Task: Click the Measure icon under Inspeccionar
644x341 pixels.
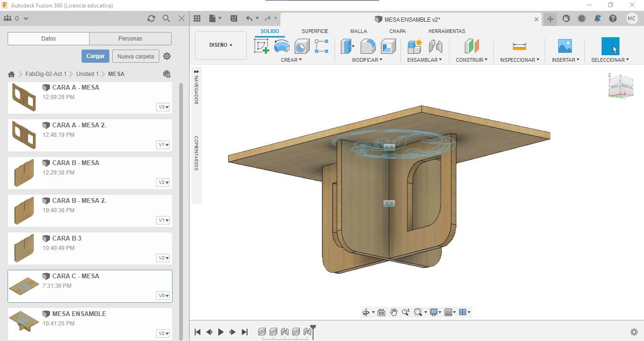Action: (519, 46)
